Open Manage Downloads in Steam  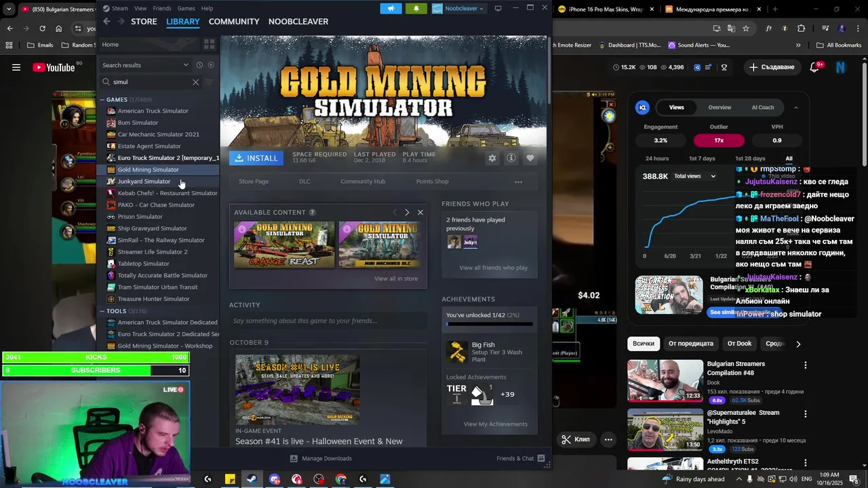[x=321, y=458]
